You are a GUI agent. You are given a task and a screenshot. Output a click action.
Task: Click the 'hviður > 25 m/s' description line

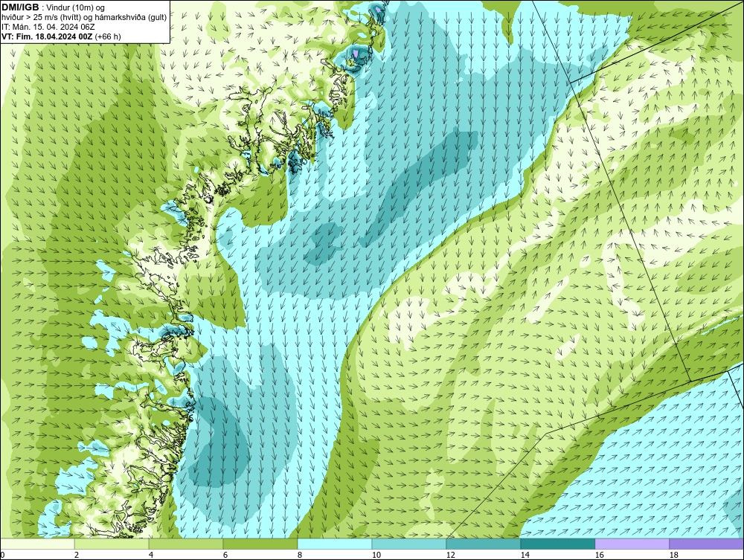[84, 17]
